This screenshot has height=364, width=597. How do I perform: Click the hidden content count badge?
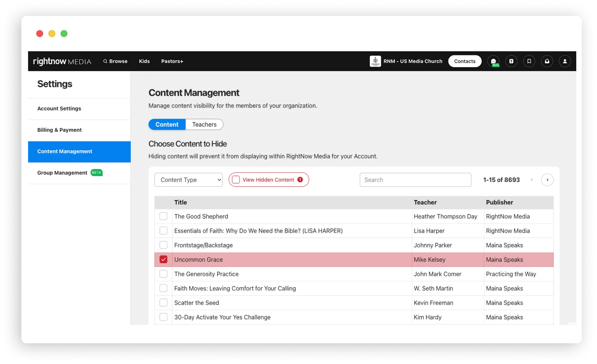click(x=300, y=180)
